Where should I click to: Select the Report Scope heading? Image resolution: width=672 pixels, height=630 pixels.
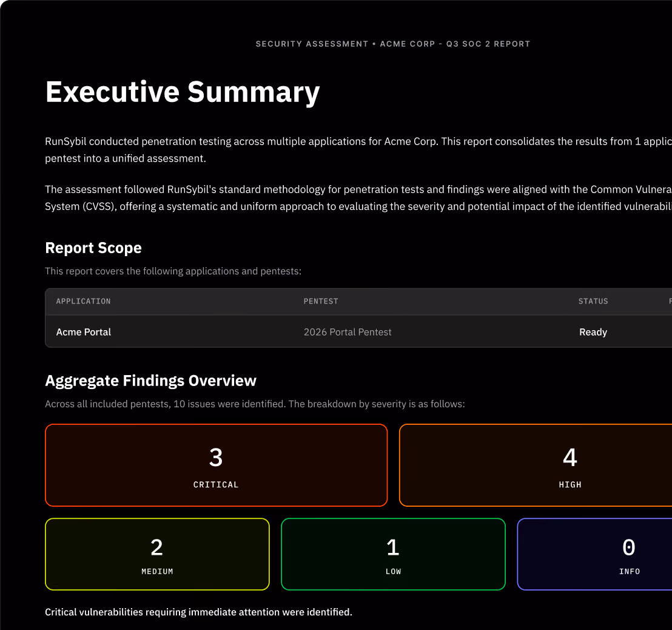click(x=93, y=248)
